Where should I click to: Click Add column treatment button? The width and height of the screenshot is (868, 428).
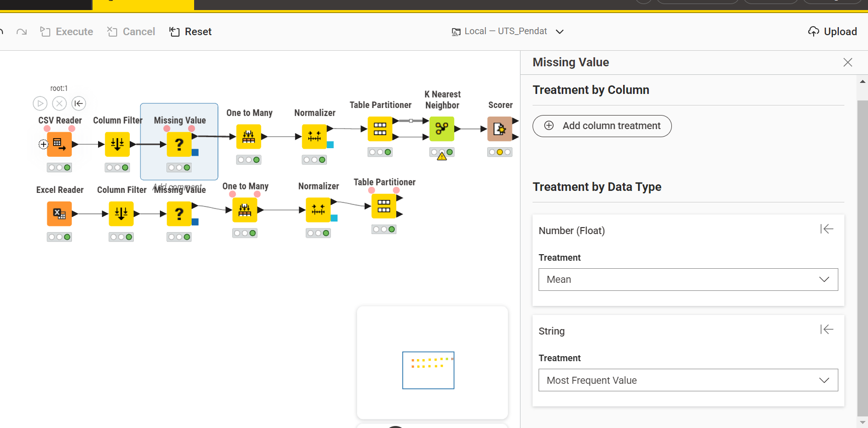(x=602, y=126)
